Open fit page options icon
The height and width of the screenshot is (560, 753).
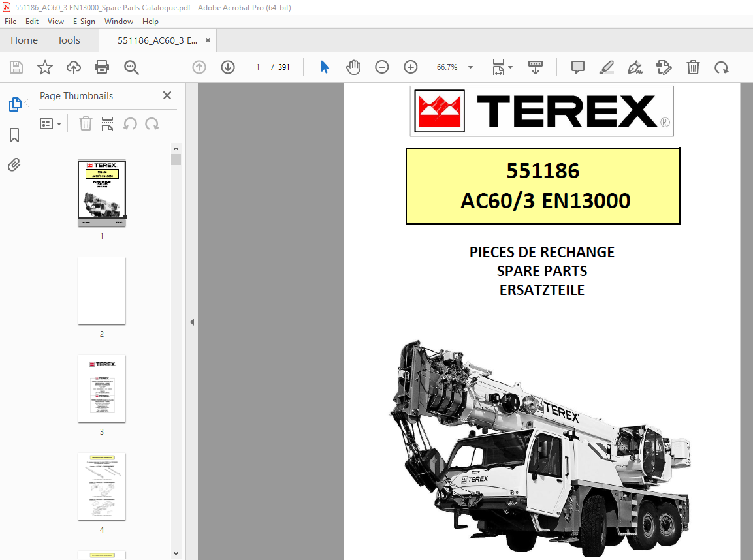point(498,67)
